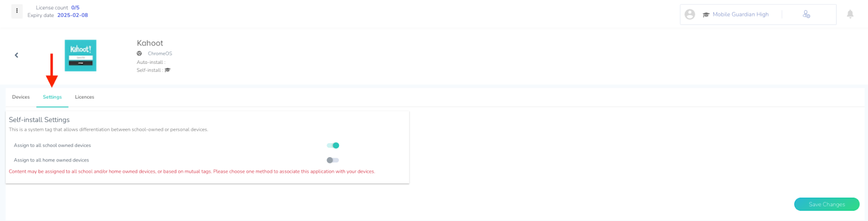Click the user settings gear icon
Viewport: 868px width, 221px height.
806,15
